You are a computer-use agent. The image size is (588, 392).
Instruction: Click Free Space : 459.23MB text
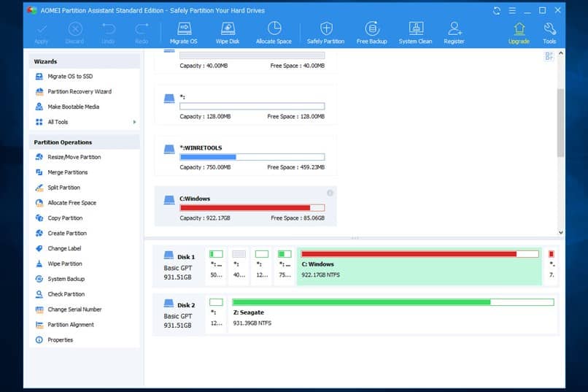click(x=296, y=167)
